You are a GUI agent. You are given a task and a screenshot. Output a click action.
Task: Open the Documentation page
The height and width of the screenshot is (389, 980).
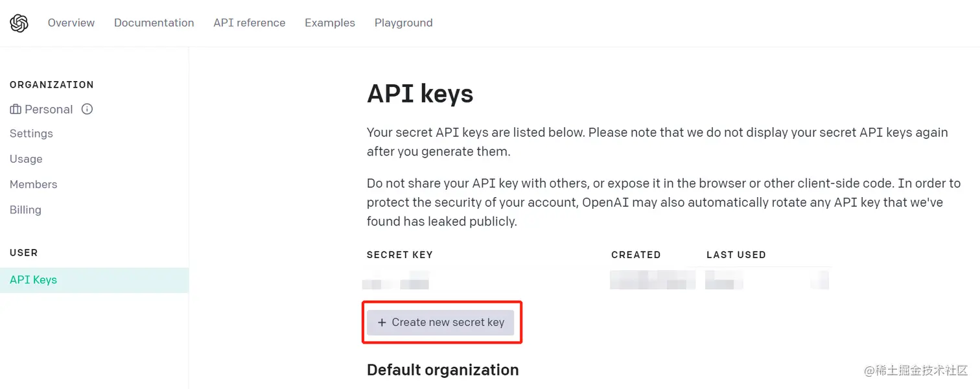(x=154, y=23)
